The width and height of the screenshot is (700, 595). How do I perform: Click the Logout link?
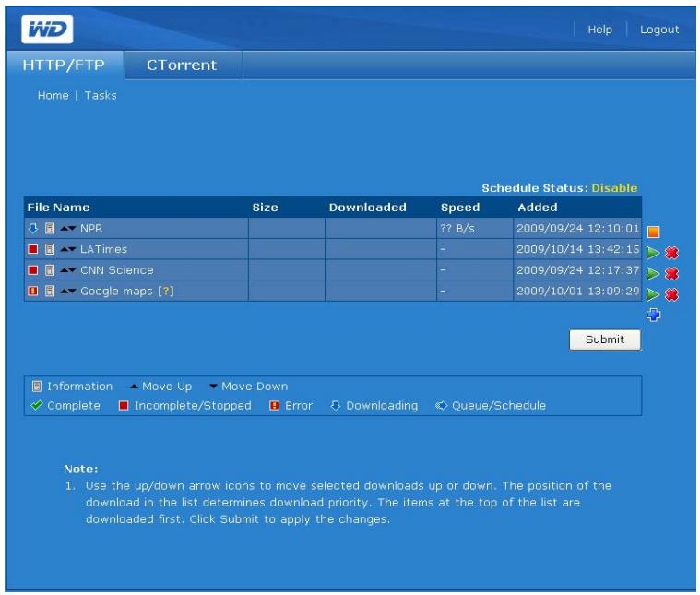(x=659, y=30)
